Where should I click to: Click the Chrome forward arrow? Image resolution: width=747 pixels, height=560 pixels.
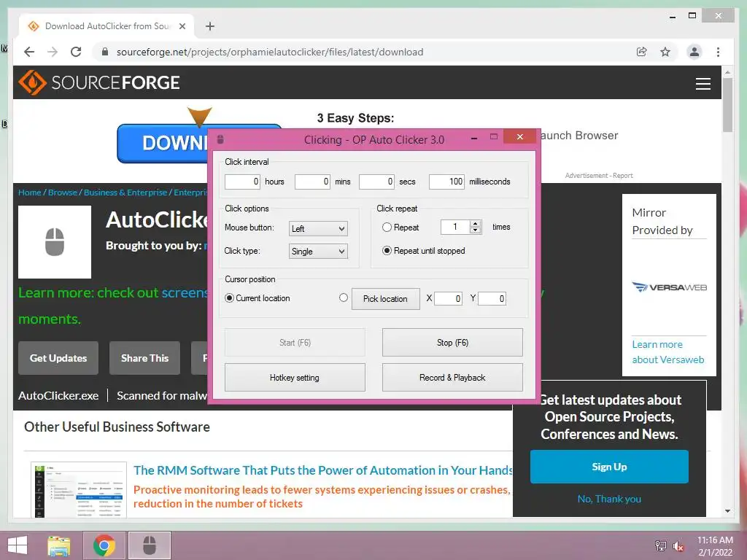click(53, 52)
